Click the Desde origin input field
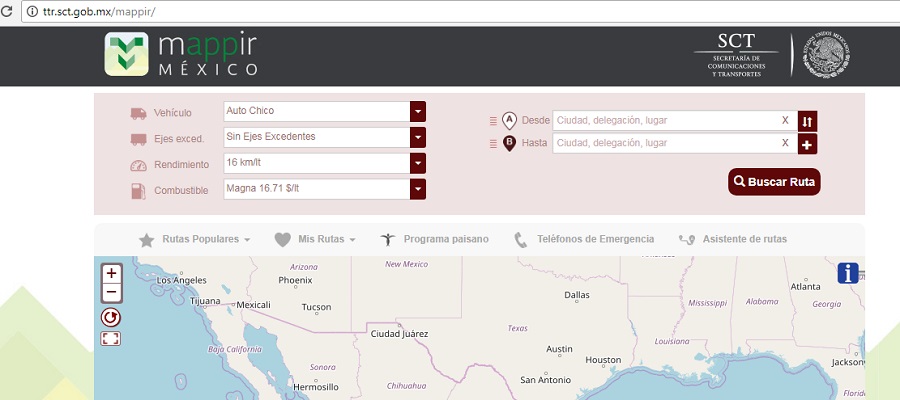The height and width of the screenshot is (400, 900). click(x=664, y=121)
